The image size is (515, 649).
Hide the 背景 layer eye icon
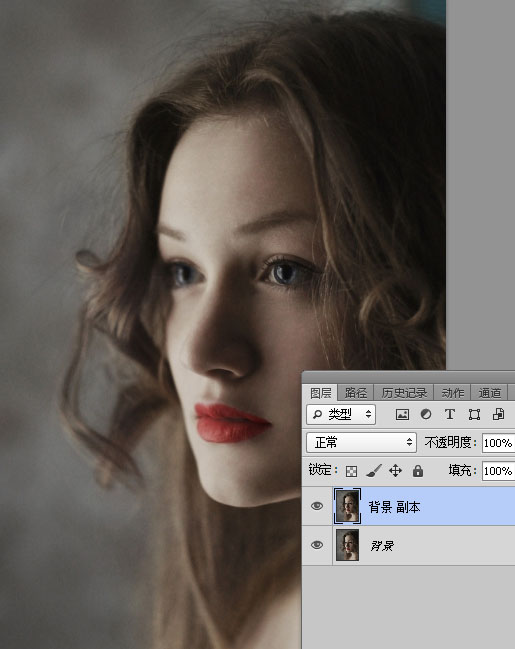(x=317, y=545)
